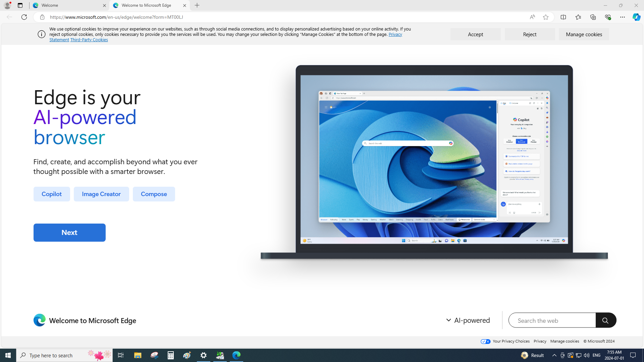Add this page to favorites
The height and width of the screenshot is (362, 644).
[546, 17]
